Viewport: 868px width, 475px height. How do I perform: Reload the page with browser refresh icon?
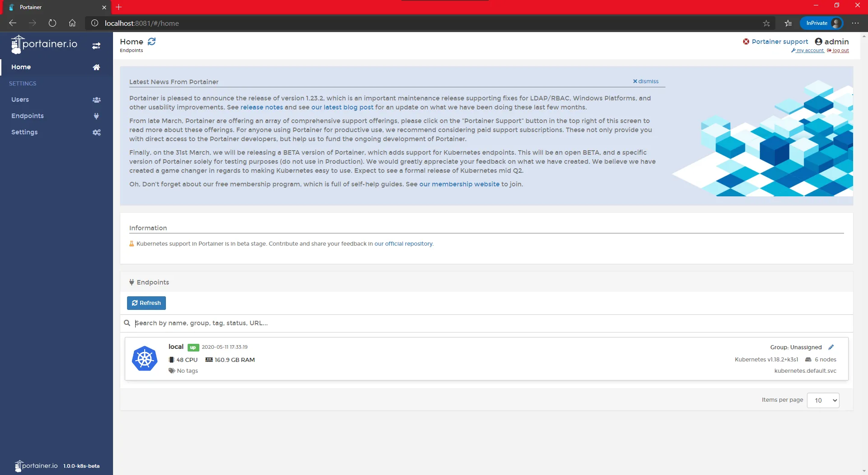coord(52,23)
